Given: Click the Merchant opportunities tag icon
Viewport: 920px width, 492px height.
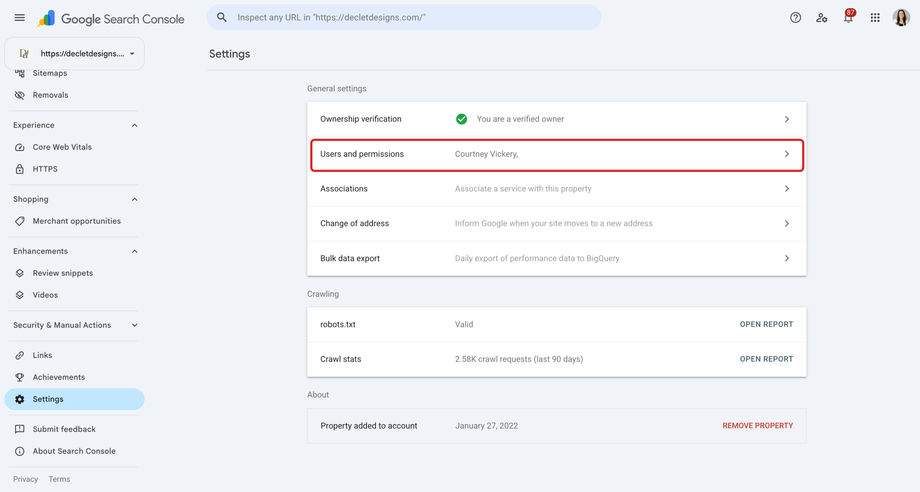Looking at the screenshot, I should (19, 221).
